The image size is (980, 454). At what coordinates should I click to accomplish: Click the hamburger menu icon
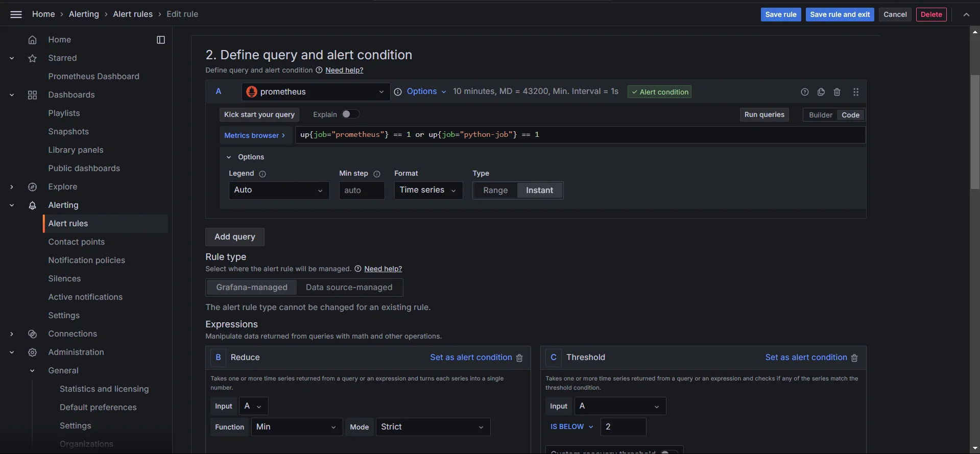[16, 14]
